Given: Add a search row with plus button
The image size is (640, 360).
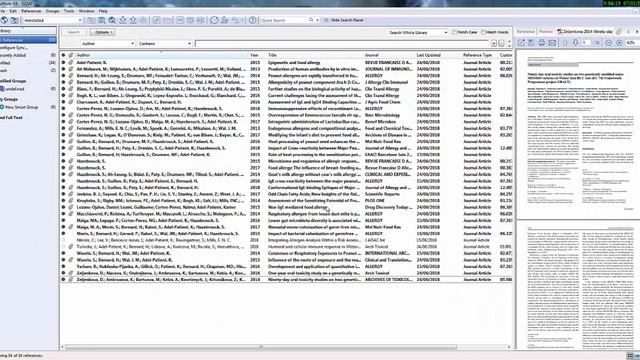Looking at the screenshot, I should tap(494, 43).
